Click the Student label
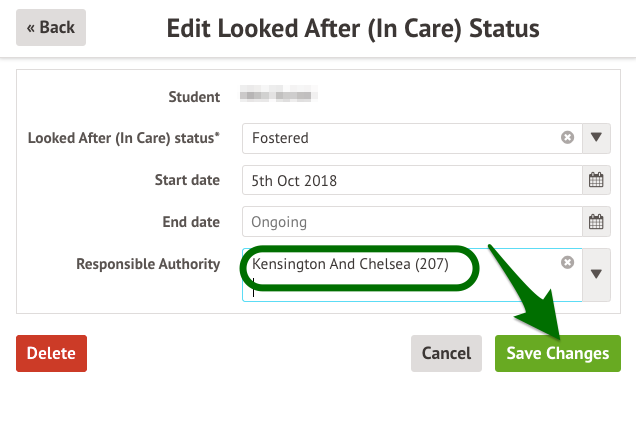The image size is (636, 446). click(x=194, y=97)
